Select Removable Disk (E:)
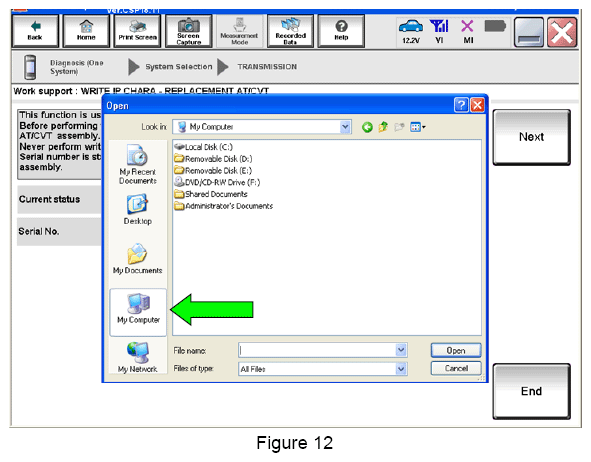Image resolution: width=591 pixels, height=462 pixels. point(213,171)
